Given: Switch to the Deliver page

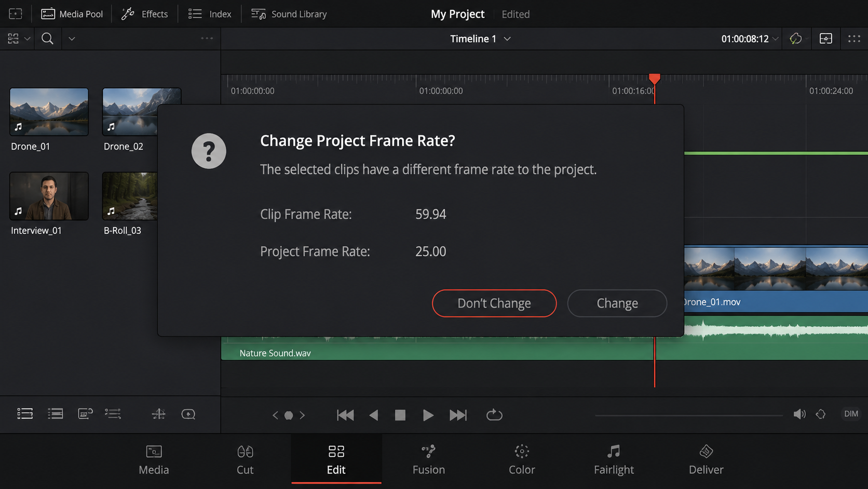Looking at the screenshot, I should click(x=706, y=460).
